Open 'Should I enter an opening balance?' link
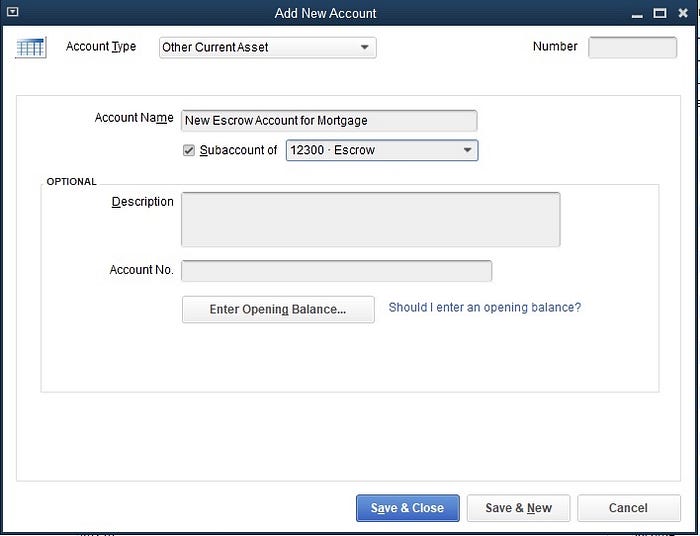 click(485, 307)
